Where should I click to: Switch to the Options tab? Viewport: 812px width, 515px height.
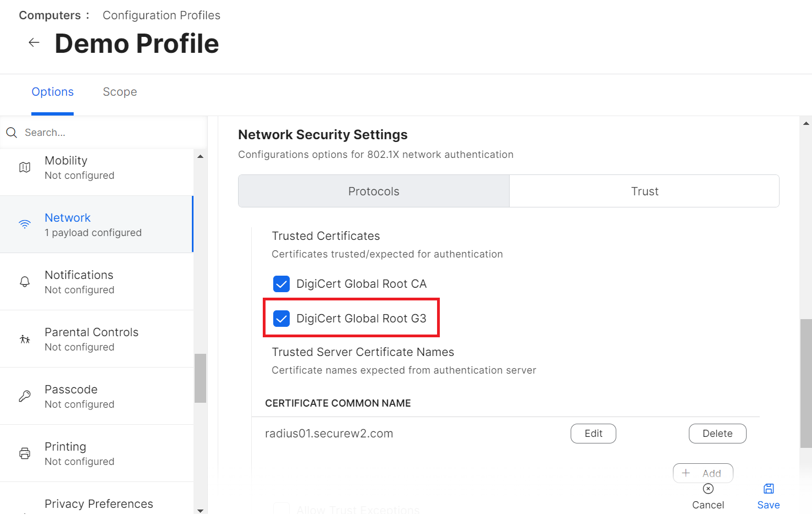coord(53,92)
